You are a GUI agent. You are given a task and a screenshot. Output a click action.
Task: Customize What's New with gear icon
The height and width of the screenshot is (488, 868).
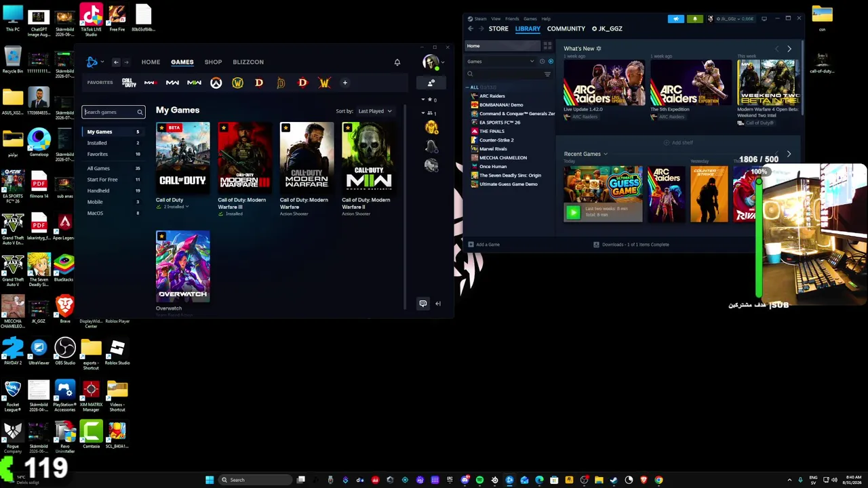tap(598, 49)
